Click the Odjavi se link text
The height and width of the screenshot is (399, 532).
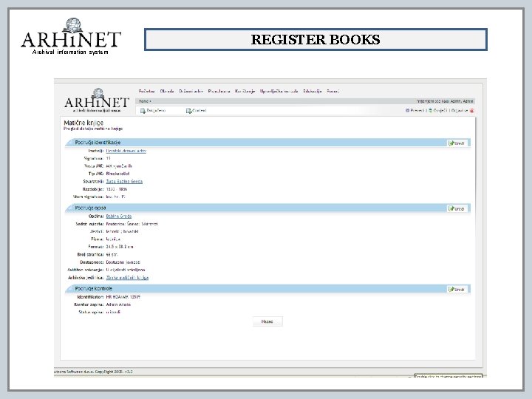click(460, 111)
